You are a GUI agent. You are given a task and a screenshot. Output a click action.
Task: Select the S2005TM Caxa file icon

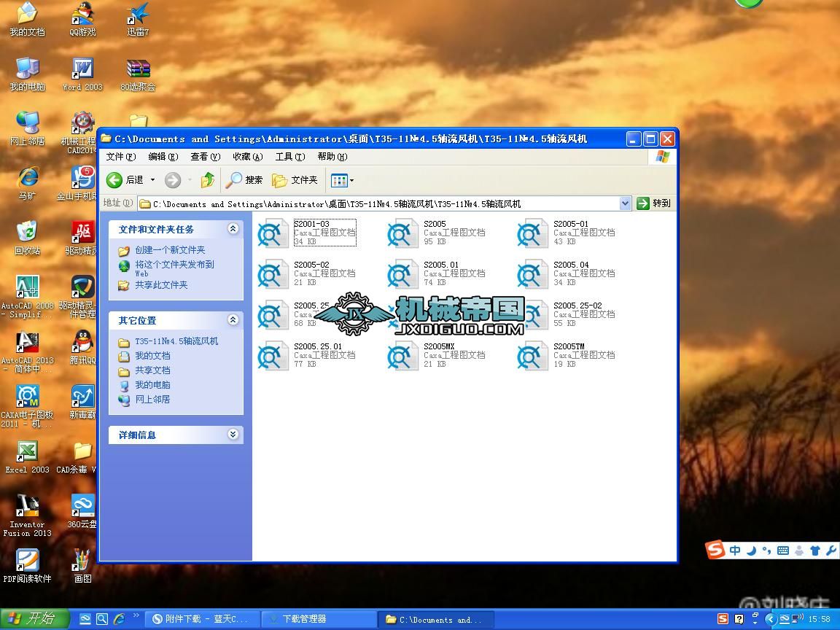532,356
